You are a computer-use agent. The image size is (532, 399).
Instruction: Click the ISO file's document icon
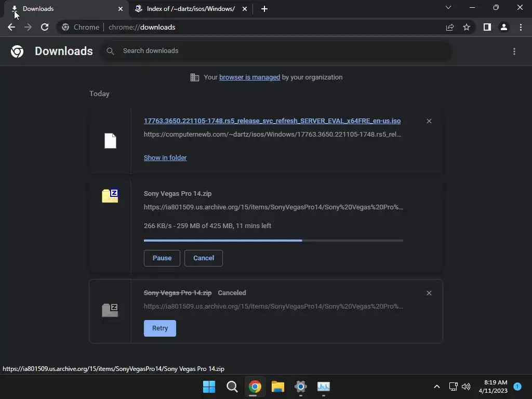pos(110,140)
